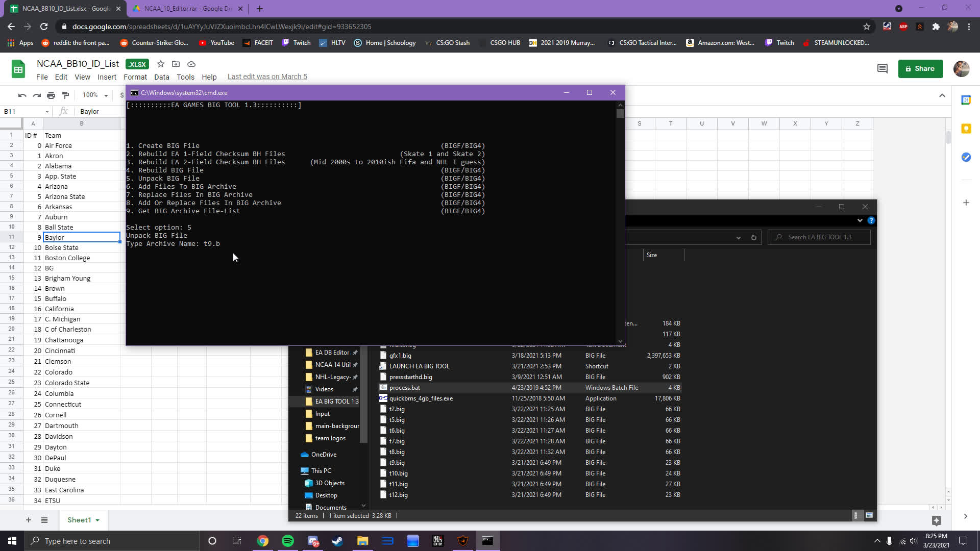Viewport: 980px width, 551px height.
Task: Click the undo icon in Sheets toolbar
Action: (x=22, y=95)
